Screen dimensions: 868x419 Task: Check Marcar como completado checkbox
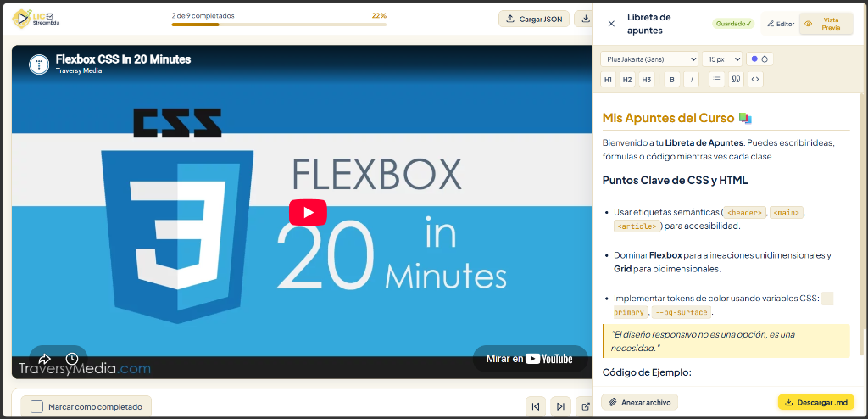[x=36, y=407]
